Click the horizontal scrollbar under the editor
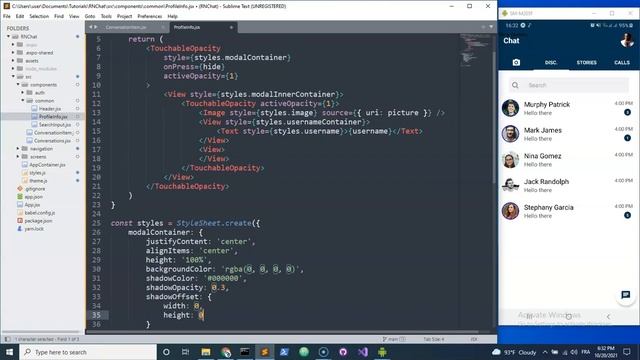The width and height of the screenshot is (640, 360). pos(282,332)
